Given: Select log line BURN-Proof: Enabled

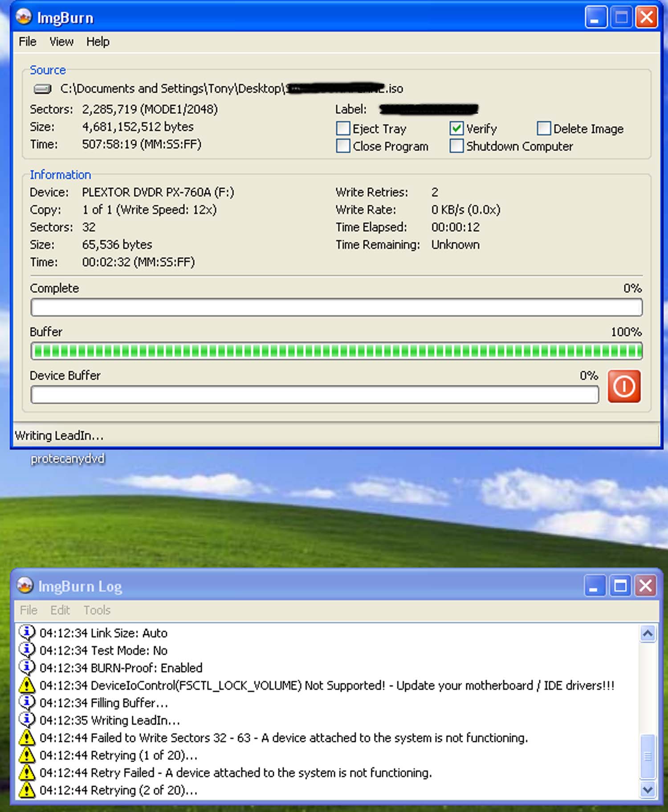Looking at the screenshot, I should [x=121, y=668].
